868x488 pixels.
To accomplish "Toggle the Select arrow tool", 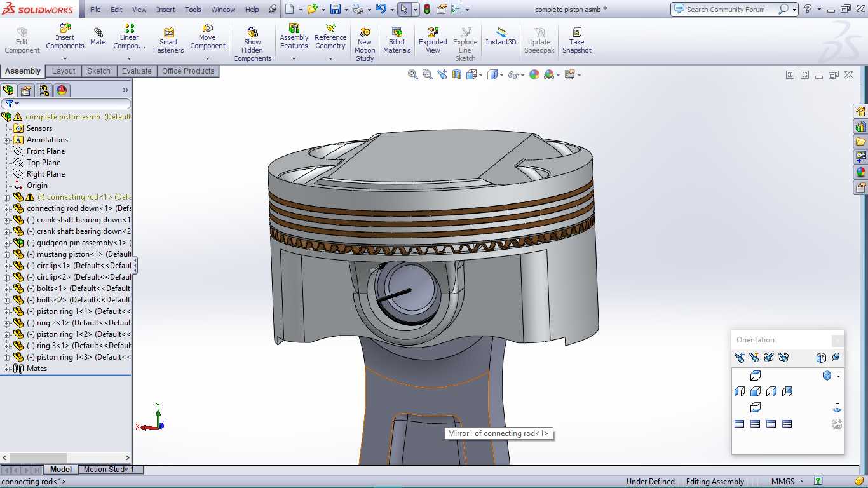I will [x=403, y=9].
